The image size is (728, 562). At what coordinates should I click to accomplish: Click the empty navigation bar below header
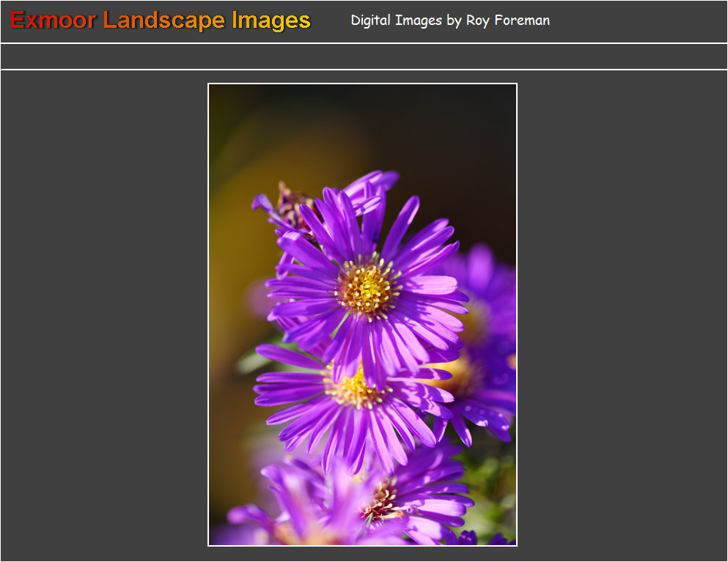click(x=364, y=56)
